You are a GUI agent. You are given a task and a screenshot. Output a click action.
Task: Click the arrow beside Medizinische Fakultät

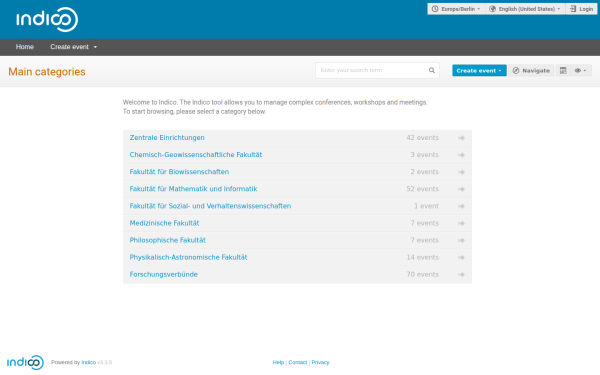(461, 223)
